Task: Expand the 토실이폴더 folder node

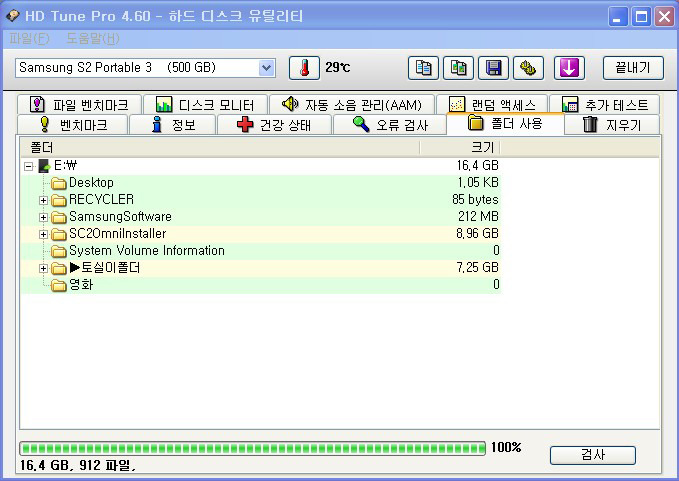Action: 43,268
